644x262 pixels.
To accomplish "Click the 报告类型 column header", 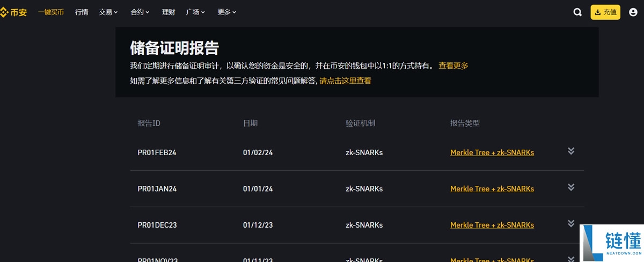I will 465,123.
